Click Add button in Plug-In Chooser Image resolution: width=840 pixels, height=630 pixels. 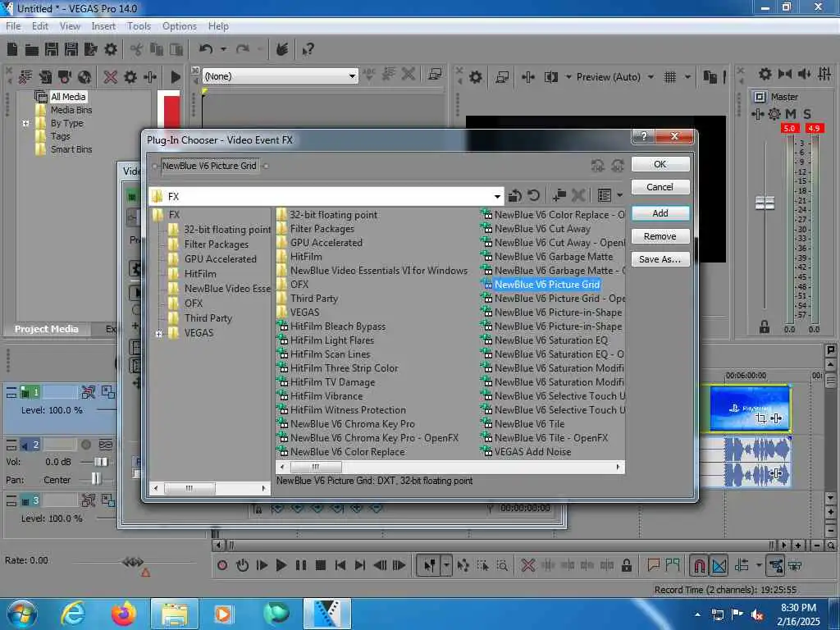click(x=660, y=213)
